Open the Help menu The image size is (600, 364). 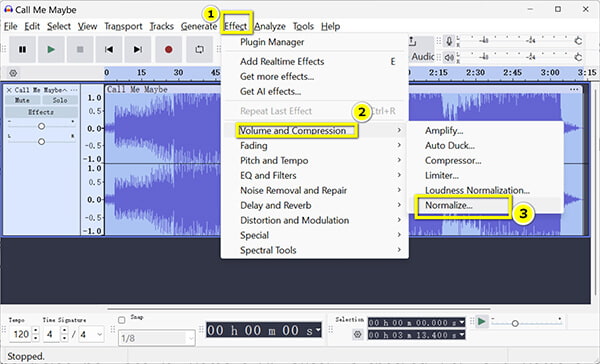(330, 26)
